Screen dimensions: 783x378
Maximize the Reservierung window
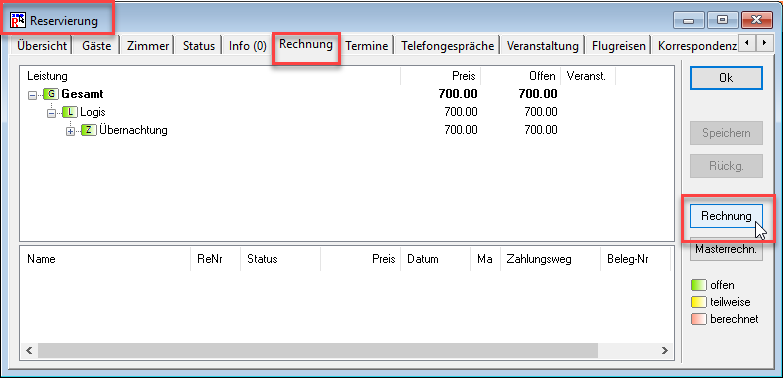[722, 20]
